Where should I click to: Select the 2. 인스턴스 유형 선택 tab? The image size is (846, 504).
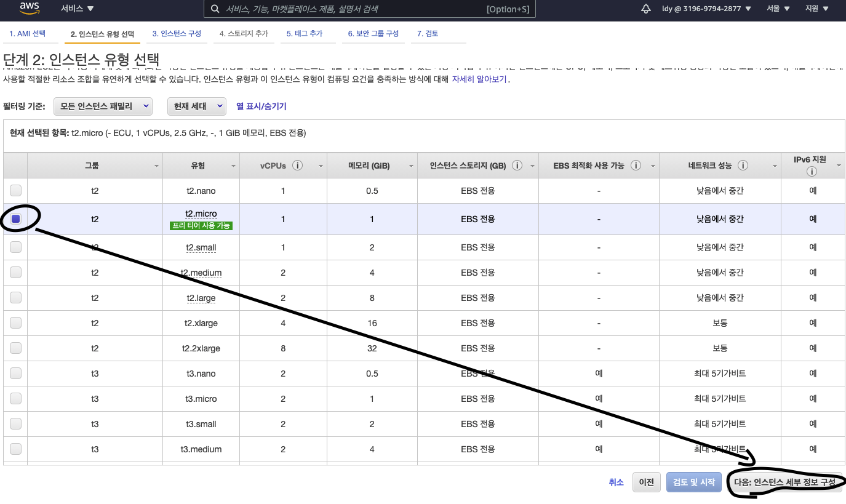(102, 34)
